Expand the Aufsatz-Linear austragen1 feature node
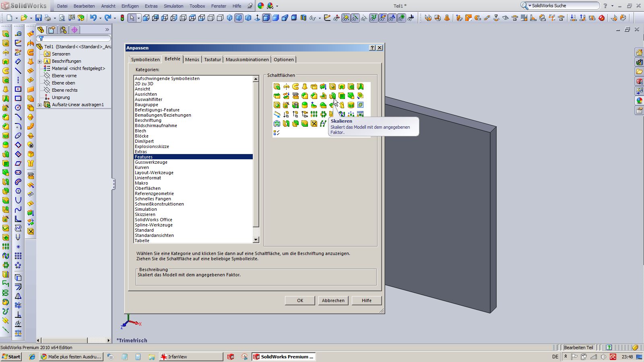The width and height of the screenshot is (644, 362). 40,105
